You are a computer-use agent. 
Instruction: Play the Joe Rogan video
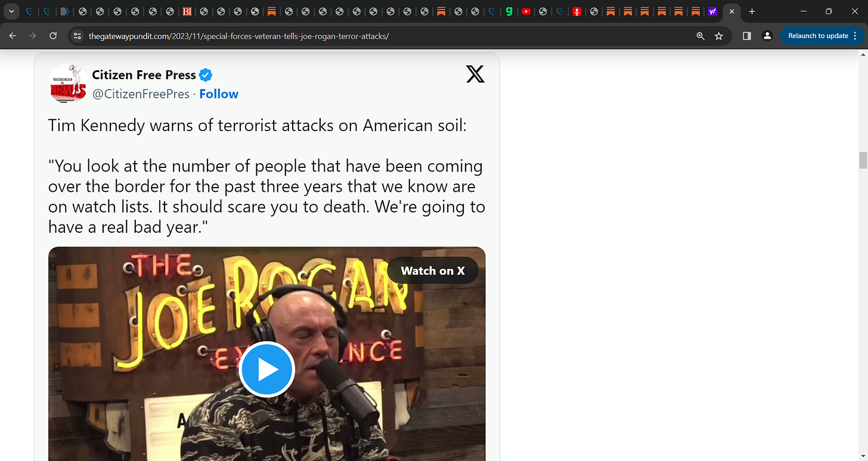(266, 370)
